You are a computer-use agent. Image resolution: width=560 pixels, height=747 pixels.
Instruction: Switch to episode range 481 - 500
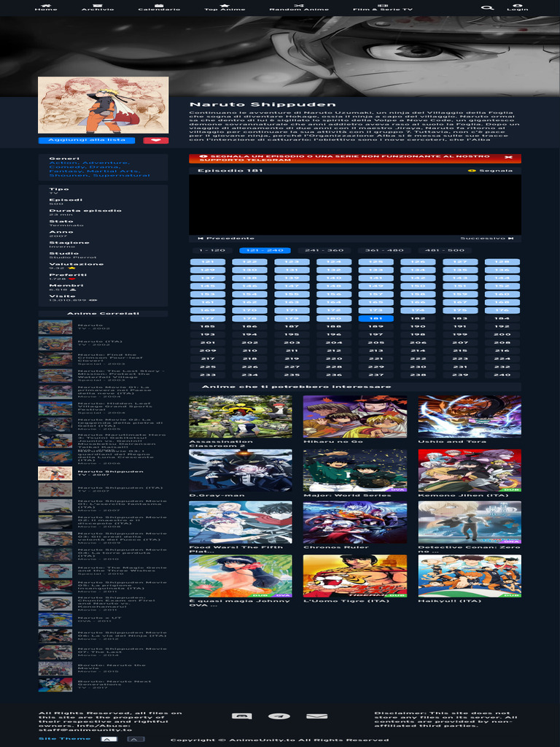coord(444,250)
